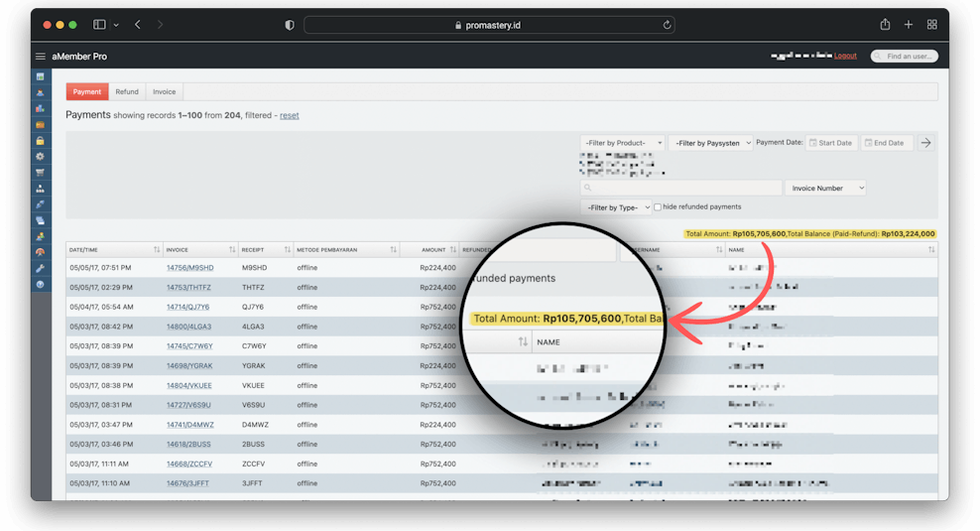Open invoice 14698/YGRAK
Screen dimensions: 980x531
click(189, 366)
